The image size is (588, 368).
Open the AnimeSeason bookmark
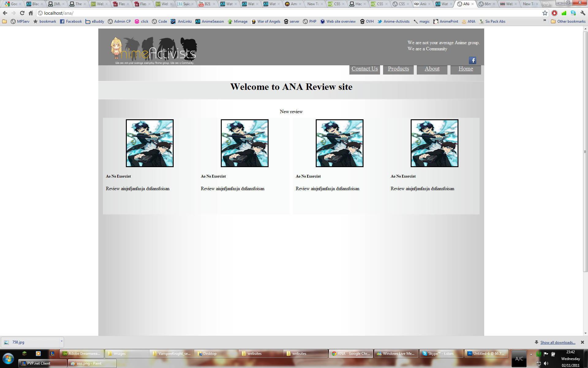click(209, 21)
